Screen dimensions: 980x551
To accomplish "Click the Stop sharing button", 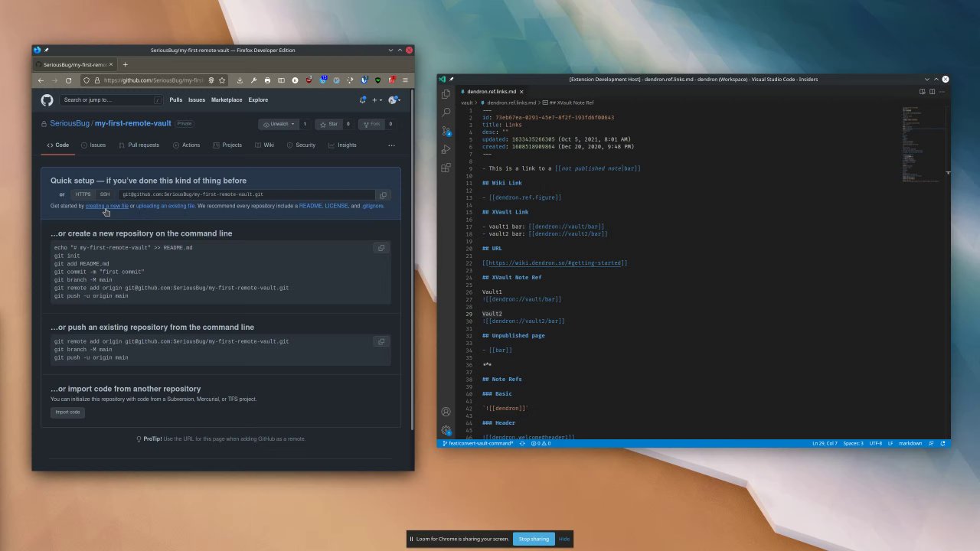I will (534, 539).
